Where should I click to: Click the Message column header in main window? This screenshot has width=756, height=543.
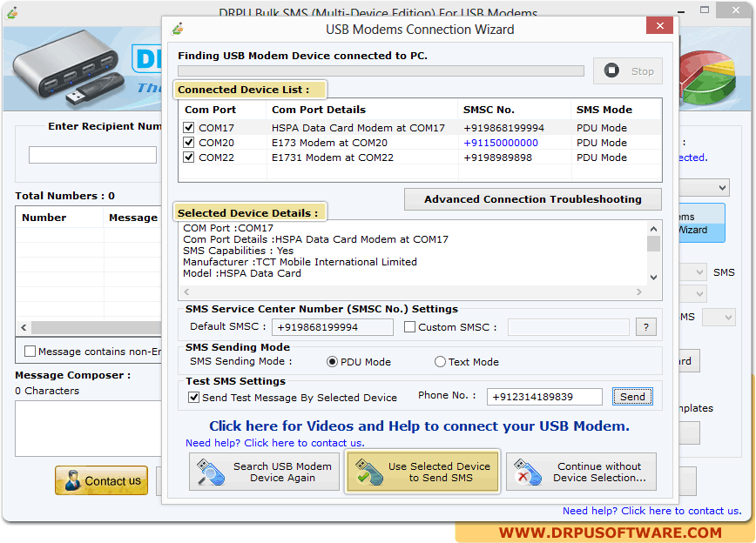133,218
